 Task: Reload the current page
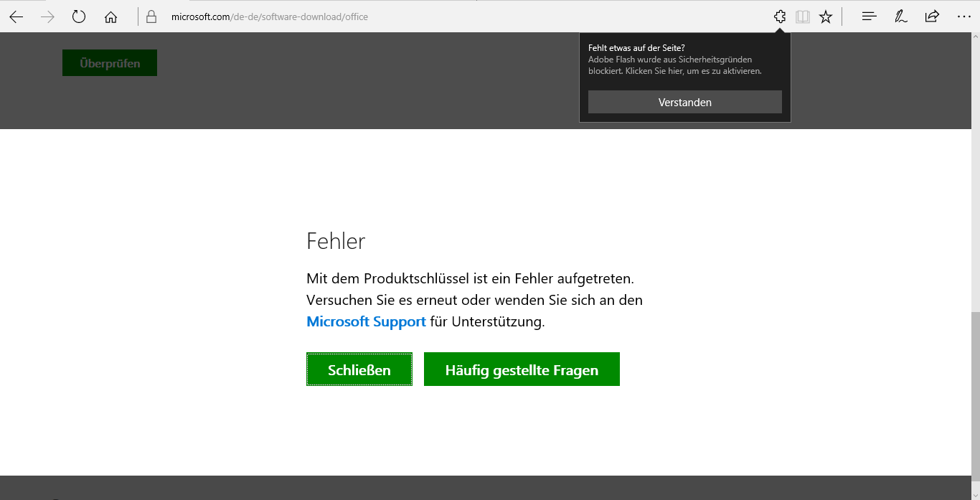(x=79, y=16)
